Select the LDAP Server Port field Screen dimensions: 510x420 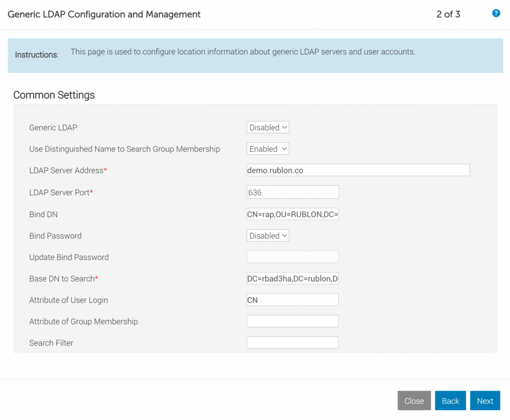(292, 192)
